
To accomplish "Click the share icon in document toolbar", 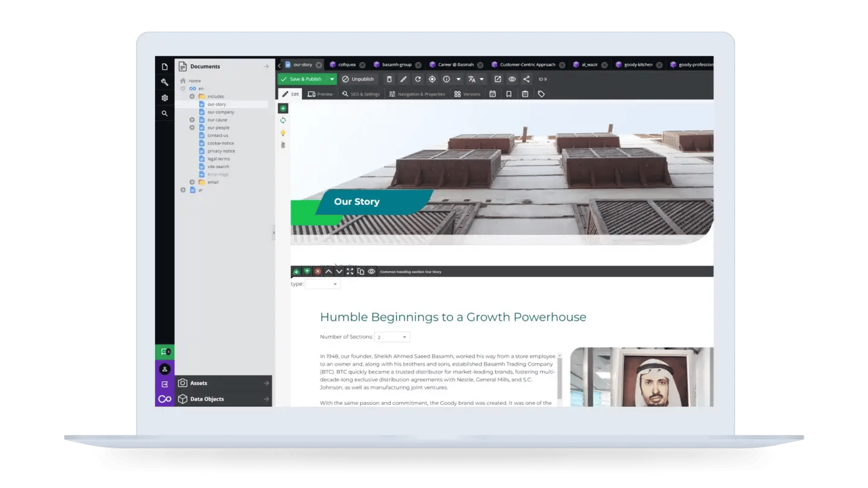I will 526,79.
